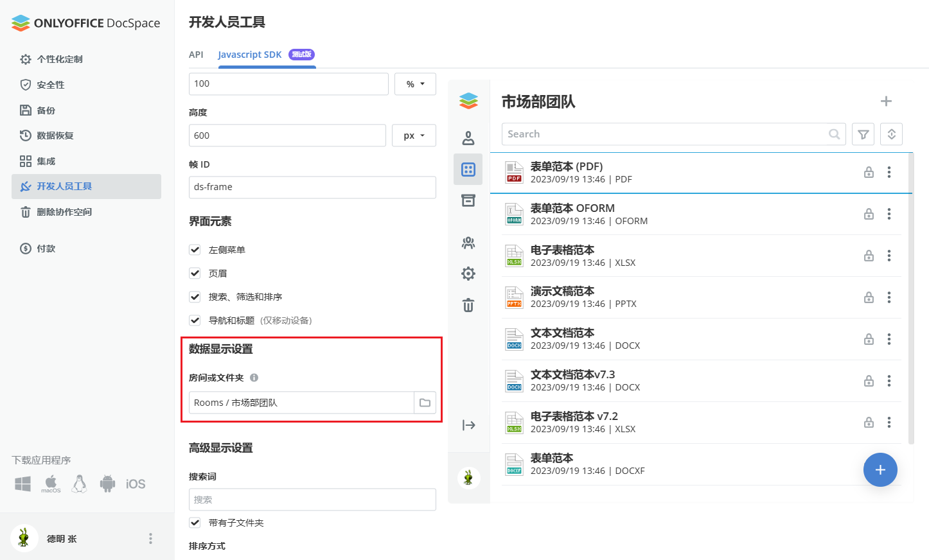Open more options for 表单范本 (PDF)
The height and width of the screenshot is (560, 929).
tap(889, 172)
